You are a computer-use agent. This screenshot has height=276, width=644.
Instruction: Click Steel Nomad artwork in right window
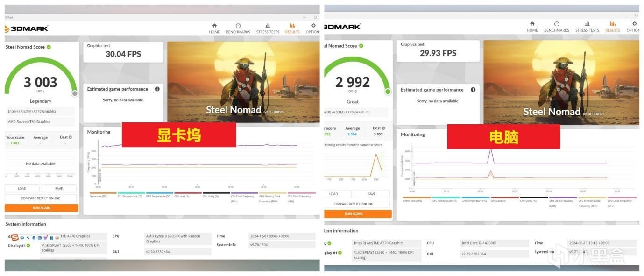[561, 82]
